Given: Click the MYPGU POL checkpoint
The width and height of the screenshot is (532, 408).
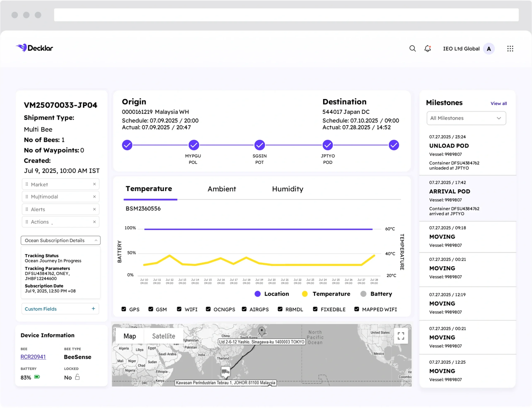Looking at the screenshot, I should coord(194,145).
